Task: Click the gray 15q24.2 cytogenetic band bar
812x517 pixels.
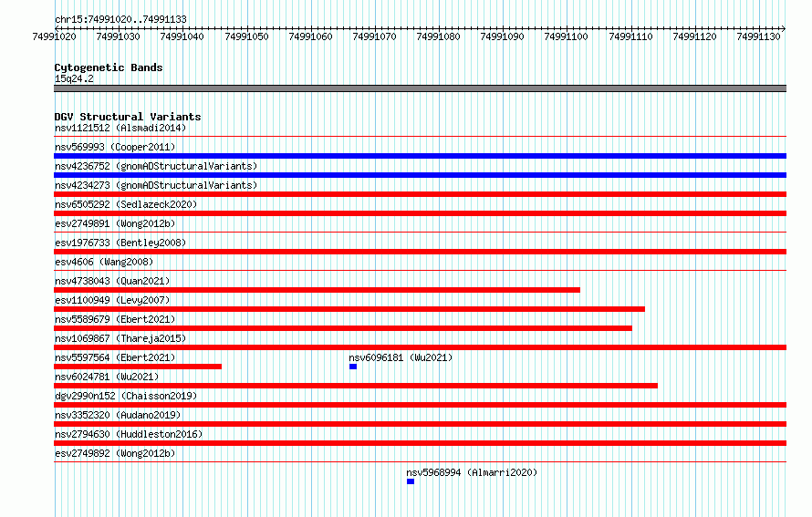Action: pyautogui.click(x=420, y=88)
